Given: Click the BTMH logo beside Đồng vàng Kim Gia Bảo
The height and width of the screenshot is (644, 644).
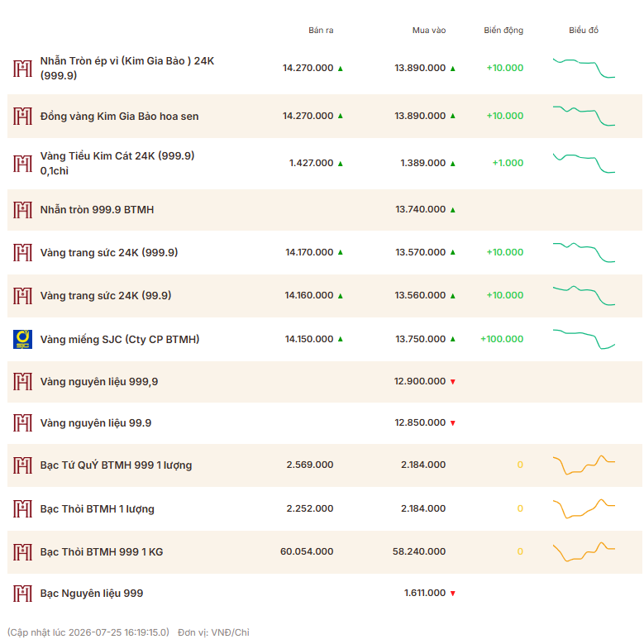Looking at the screenshot, I should (22, 117).
